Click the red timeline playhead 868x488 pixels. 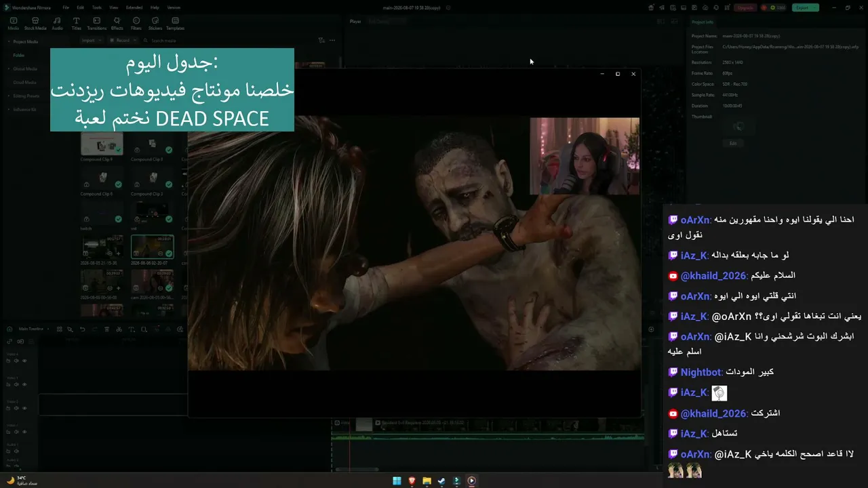[350, 444]
